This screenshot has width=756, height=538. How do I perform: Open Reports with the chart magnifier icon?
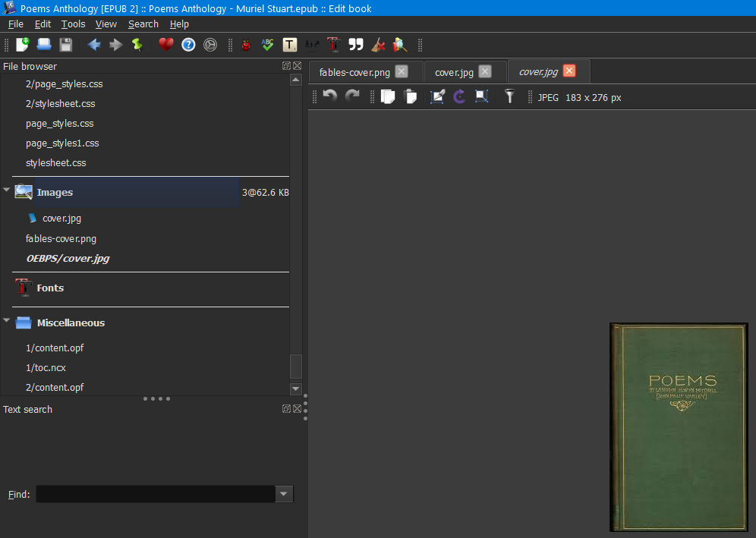[400, 45]
